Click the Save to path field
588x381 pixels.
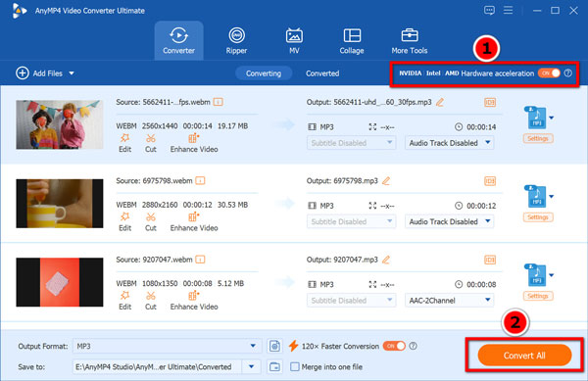pyautogui.click(x=157, y=366)
